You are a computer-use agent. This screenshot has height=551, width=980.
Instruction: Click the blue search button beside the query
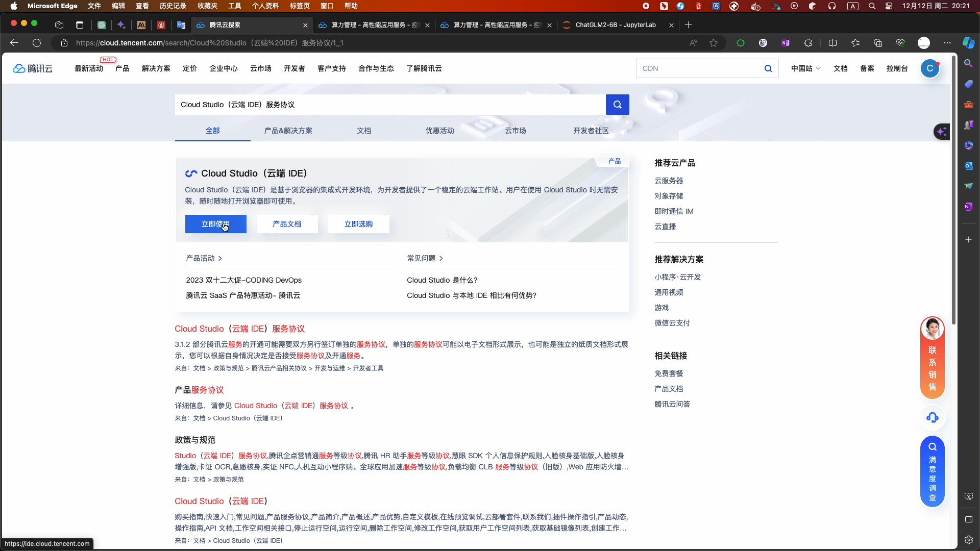pos(617,105)
